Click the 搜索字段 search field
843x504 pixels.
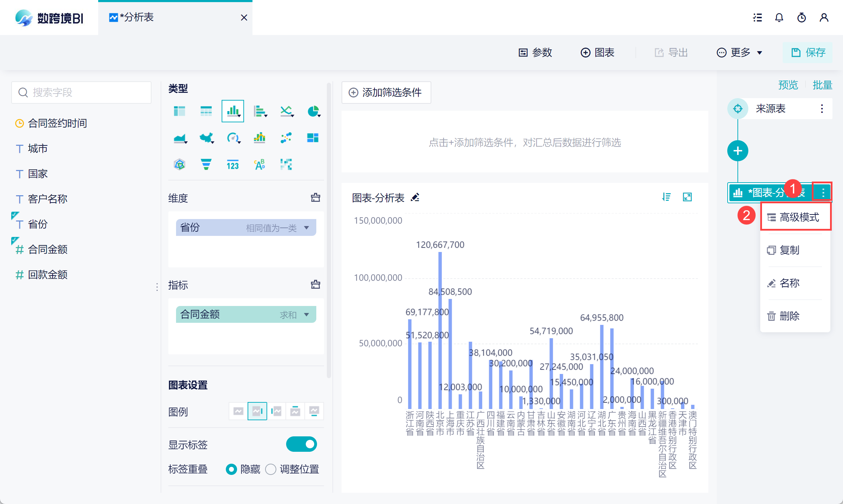coord(81,93)
